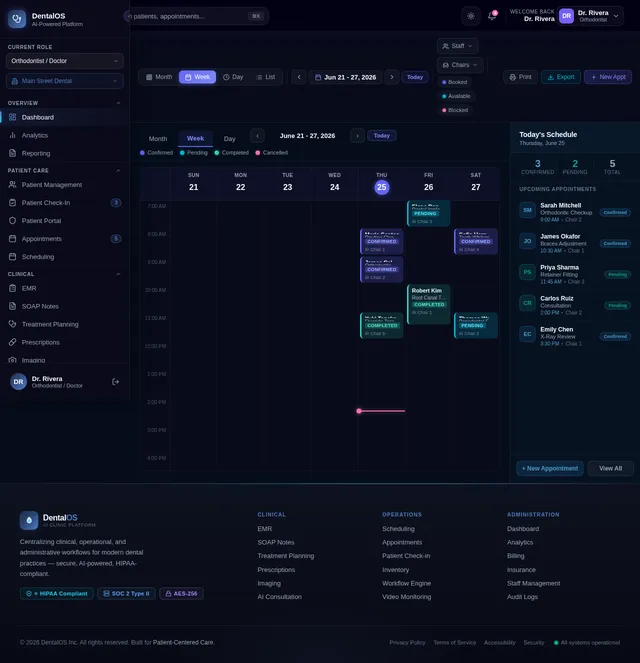640x663 pixels.
Task: Toggle the light/dark theme sun icon
Action: tap(470, 16)
